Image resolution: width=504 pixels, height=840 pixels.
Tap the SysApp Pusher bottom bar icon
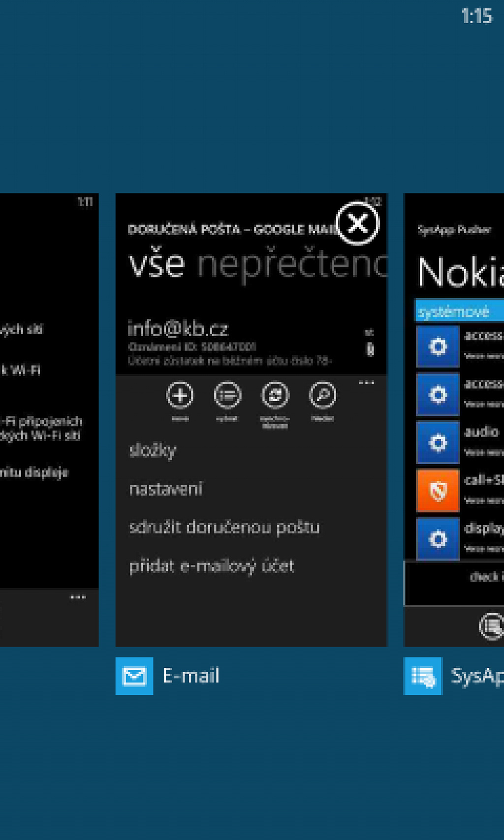(491, 626)
